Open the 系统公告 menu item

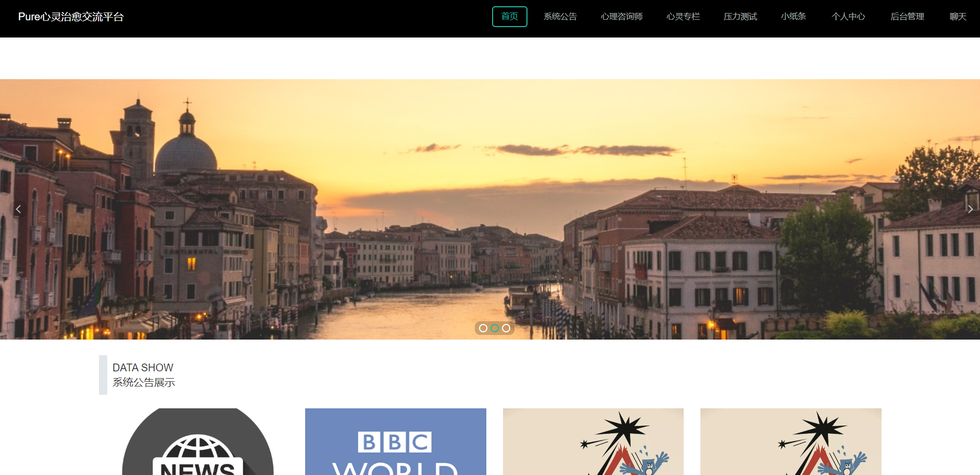click(x=560, y=17)
